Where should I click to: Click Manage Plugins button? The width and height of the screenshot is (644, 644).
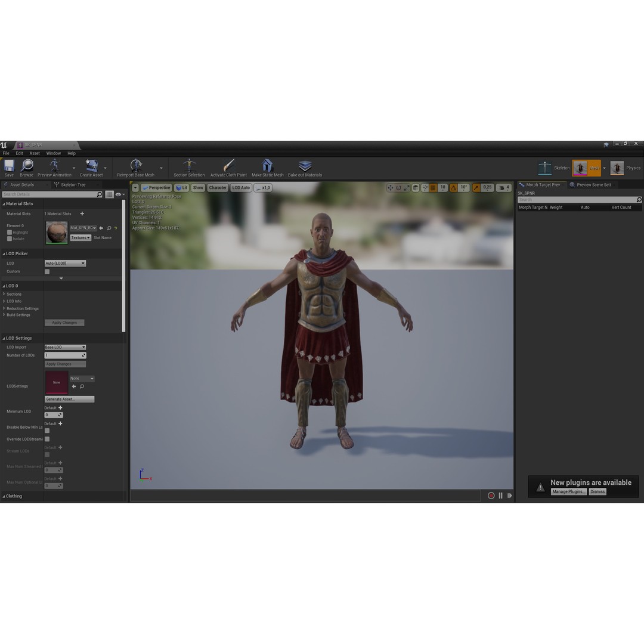pyautogui.click(x=568, y=491)
